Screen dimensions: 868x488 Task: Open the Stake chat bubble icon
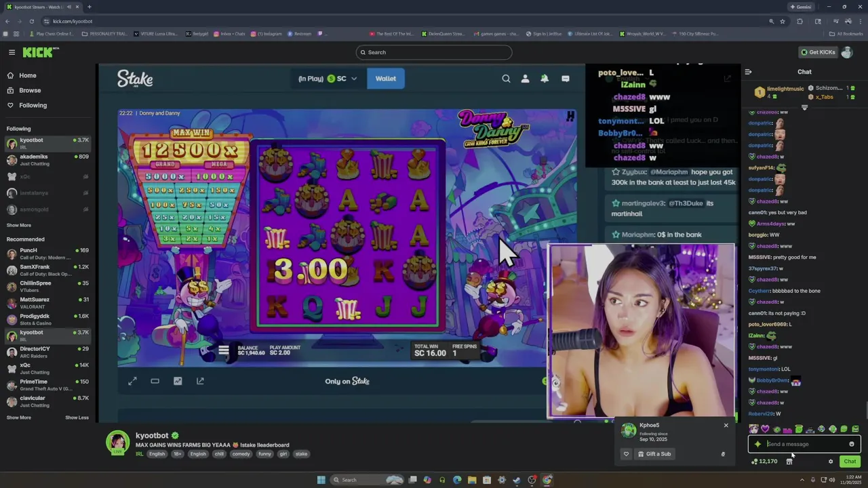point(566,79)
